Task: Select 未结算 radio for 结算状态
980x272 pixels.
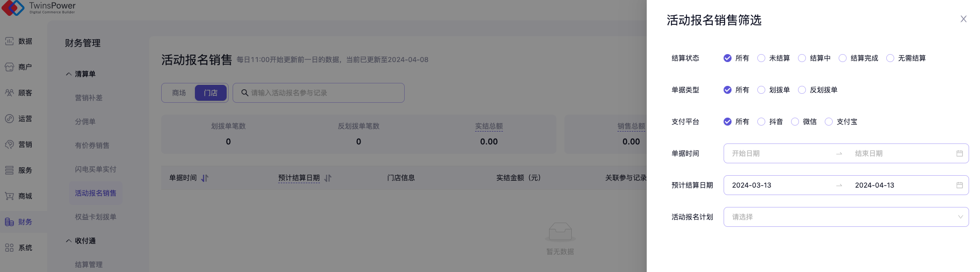Action: click(x=761, y=58)
